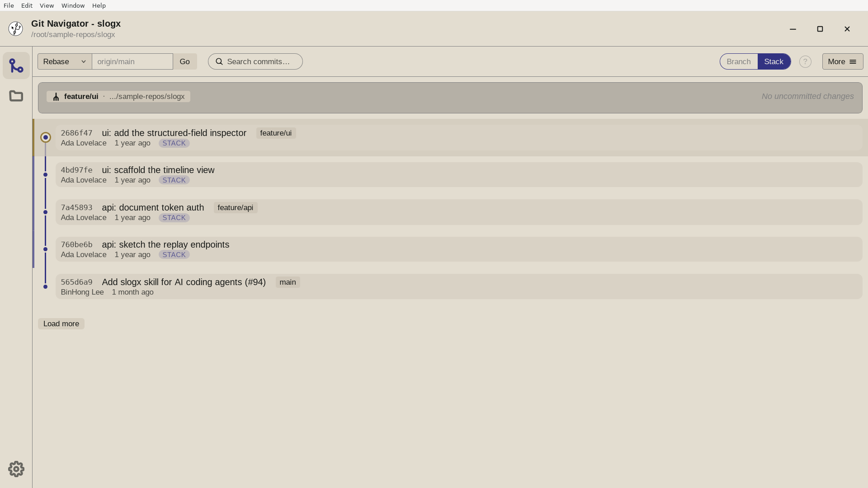Image resolution: width=868 pixels, height=488 pixels.
Task: Select commit 'ui: add the structured-field inspector'
Action: point(459,138)
